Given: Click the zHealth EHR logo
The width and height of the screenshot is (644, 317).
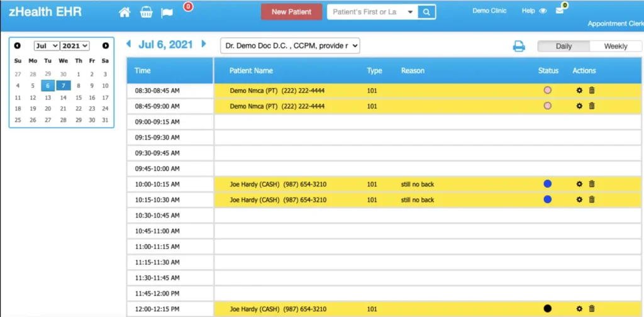Looking at the screenshot, I should coord(45,12).
